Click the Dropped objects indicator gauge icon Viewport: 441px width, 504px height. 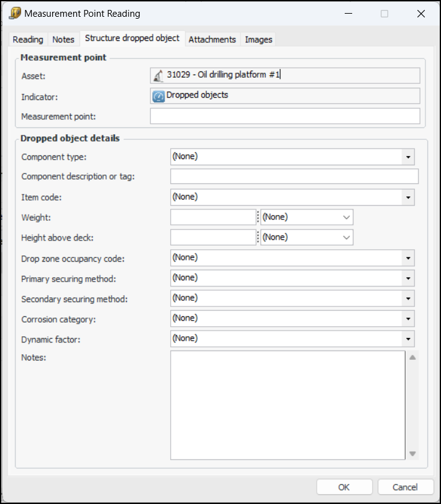point(158,96)
